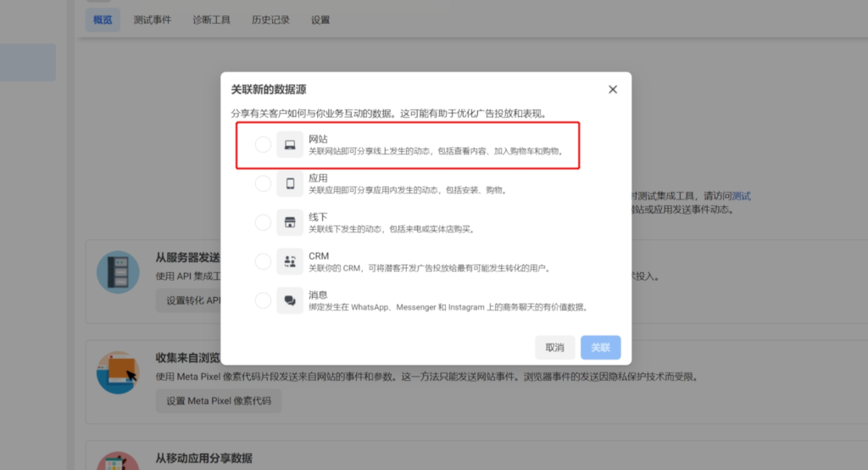
Task: Open the 测试 link in the background page
Action: point(741,196)
